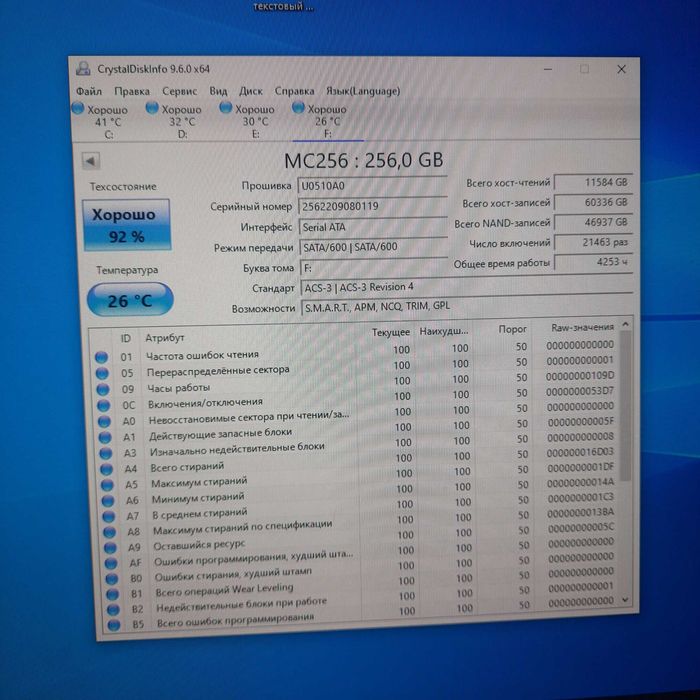Viewport: 700px width, 700px height.
Task: Click the NAND writes value 46937 GB
Action: pyautogui.click(x=593, y=222)
